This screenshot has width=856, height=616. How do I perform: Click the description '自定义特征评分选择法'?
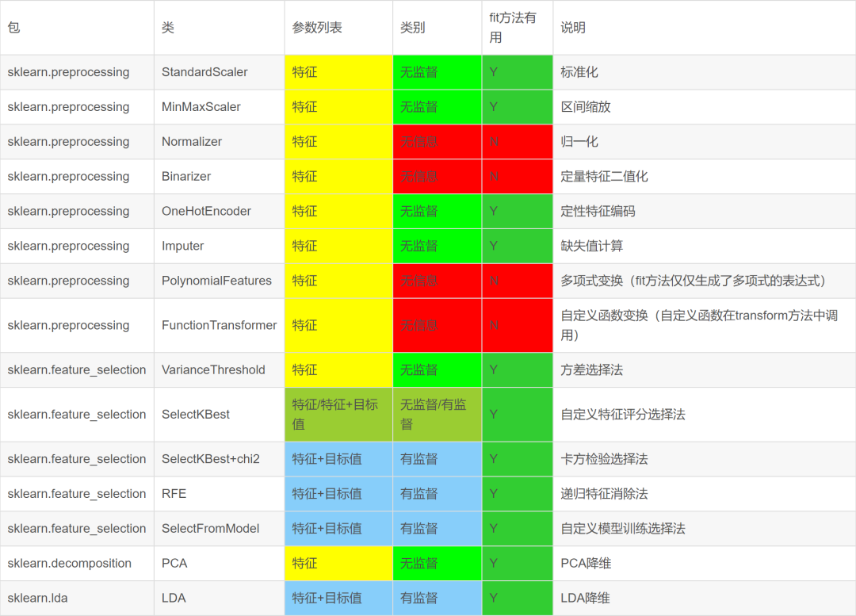[x=705, y=415]
